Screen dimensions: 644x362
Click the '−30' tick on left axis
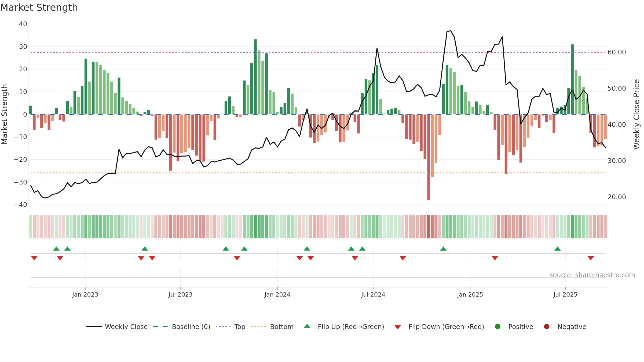[21, 182]
